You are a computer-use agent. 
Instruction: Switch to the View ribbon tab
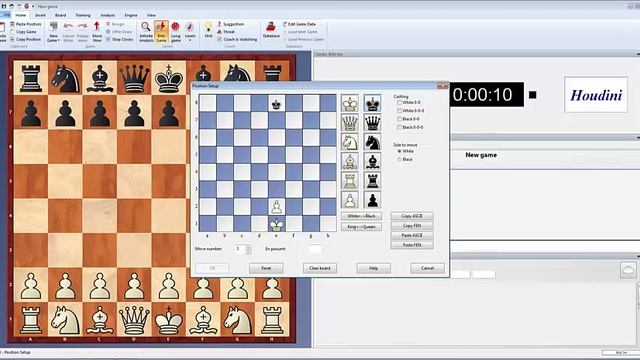151,15
